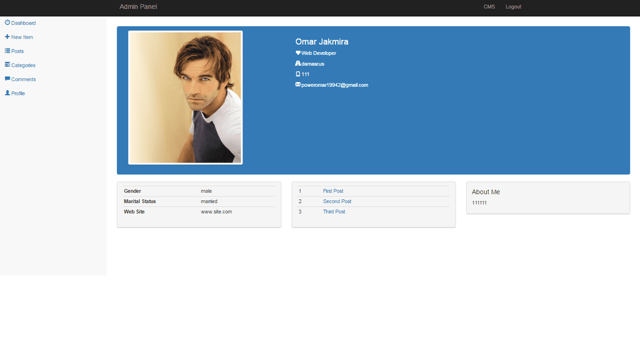Open the CMS navbar item
640x364 pixels.
click(489, 7)
